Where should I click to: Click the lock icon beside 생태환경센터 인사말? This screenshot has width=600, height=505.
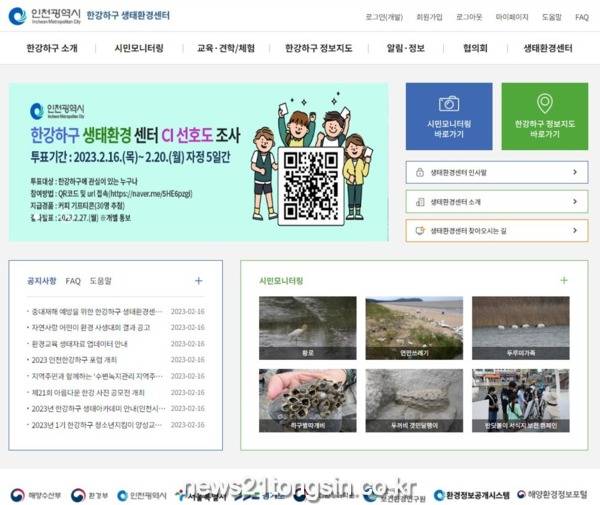coord(416,172)
